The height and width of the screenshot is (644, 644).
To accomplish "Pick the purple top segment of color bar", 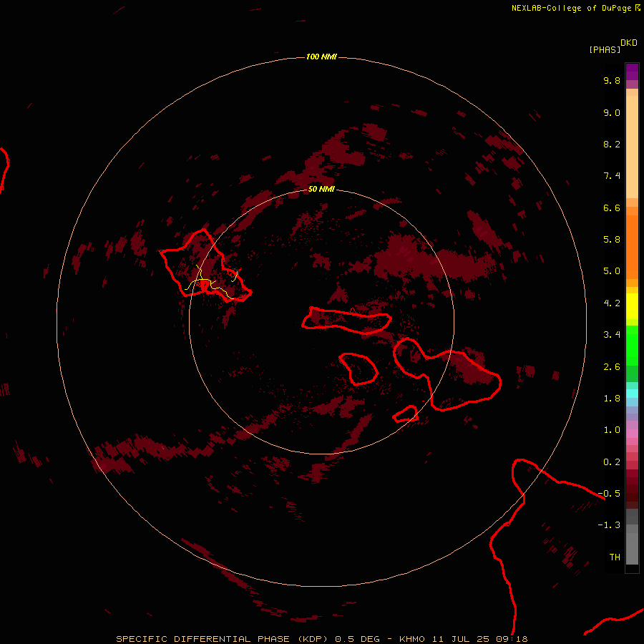I will 632,72.
